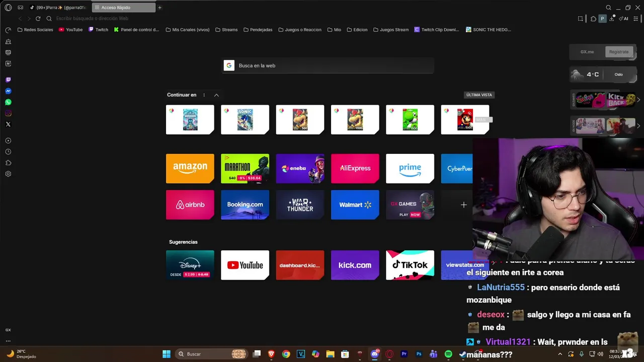Screen dimensions: 644x362
Task: Open the Continuar en three-dots options
Action: point(204,95)
